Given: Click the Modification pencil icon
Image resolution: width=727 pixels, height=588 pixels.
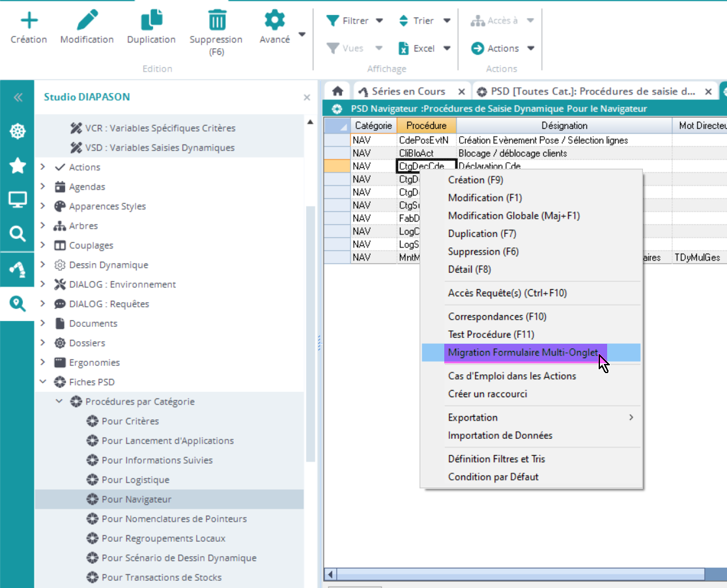Looking at the screenshot, I should [x=87, y=20].
